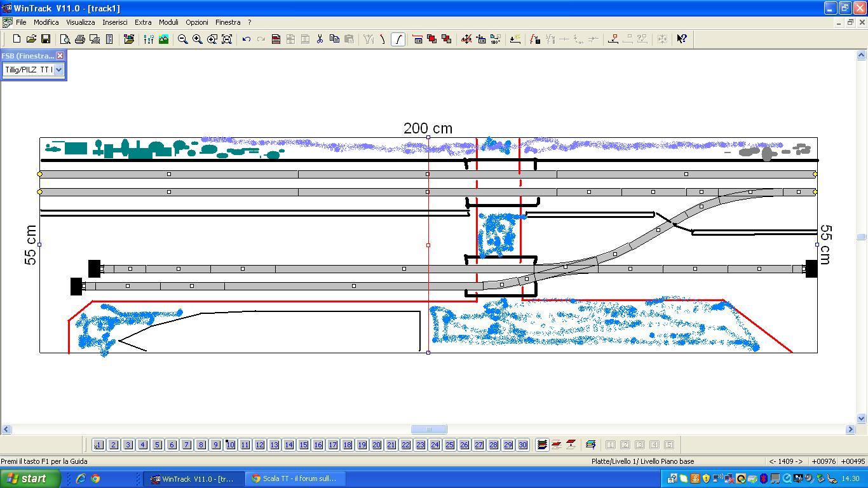Open the ? help menu
868x488 pixels.
coord(250,22)
